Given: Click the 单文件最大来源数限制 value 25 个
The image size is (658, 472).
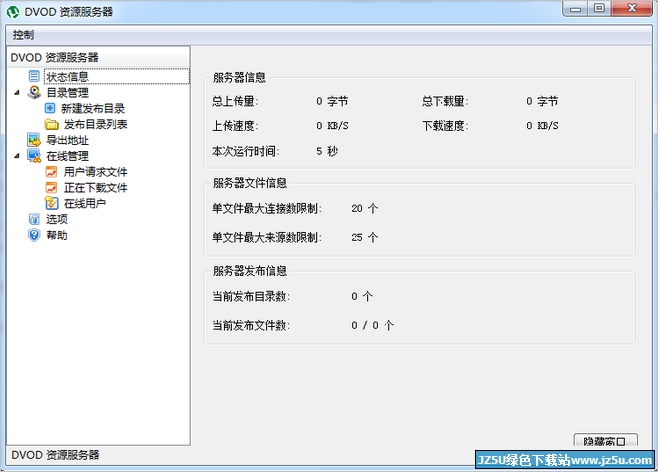Looking at the screenshot, I should tap(365, 237).
